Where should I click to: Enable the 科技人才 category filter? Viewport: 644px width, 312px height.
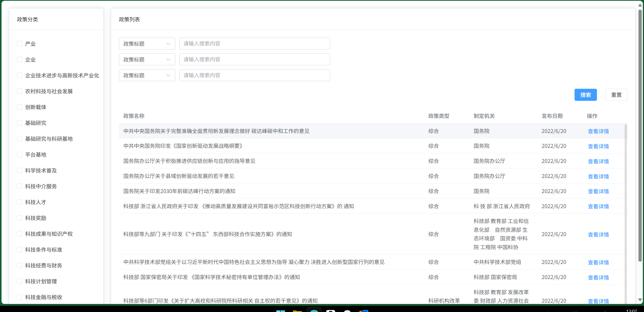(19, 202)
